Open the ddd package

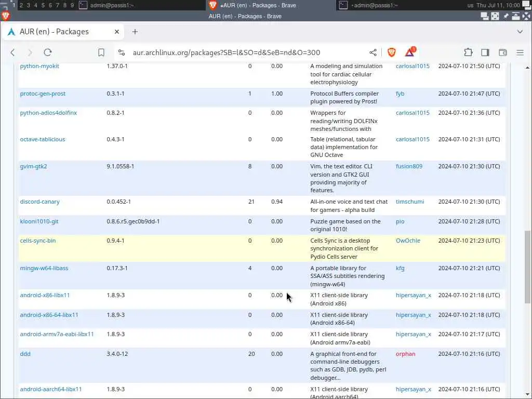25,354
